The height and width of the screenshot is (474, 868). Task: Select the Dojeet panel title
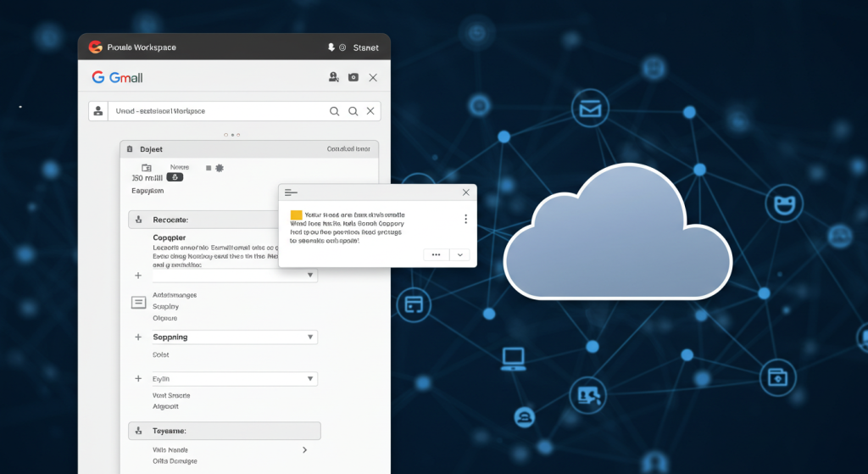151,149
